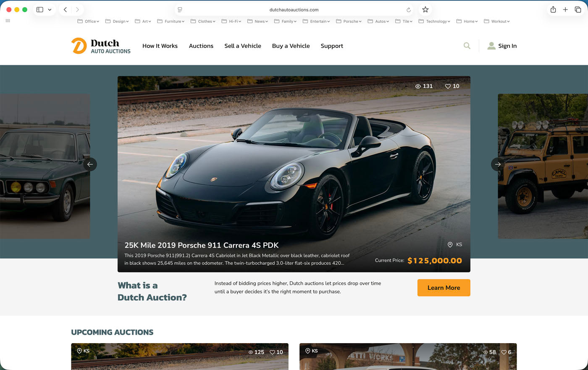The width and height of the screenshot is (588, 370).
Task: Go to next carousel slide arrow
Action: pyautogui.click(x=498, y=164)
